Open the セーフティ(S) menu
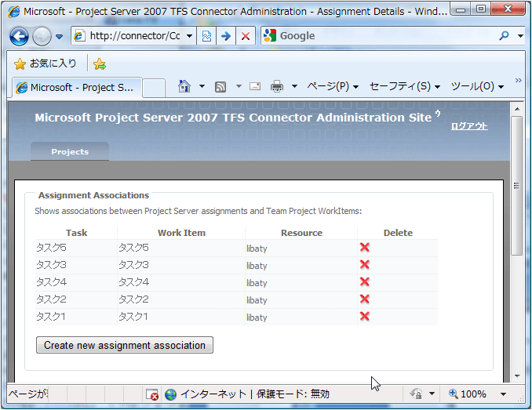532x410 pixels. 405,86
